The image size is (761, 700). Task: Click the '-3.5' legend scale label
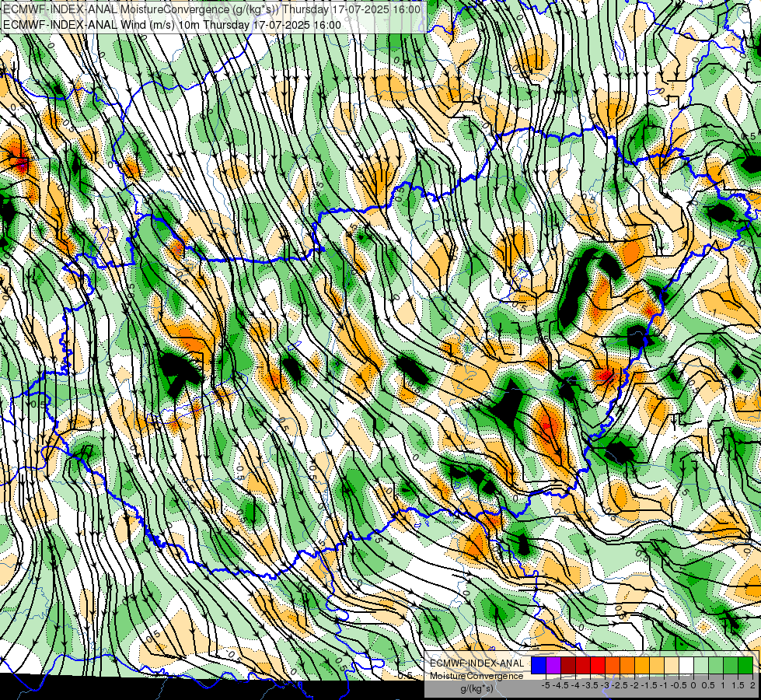pos(590,685)
